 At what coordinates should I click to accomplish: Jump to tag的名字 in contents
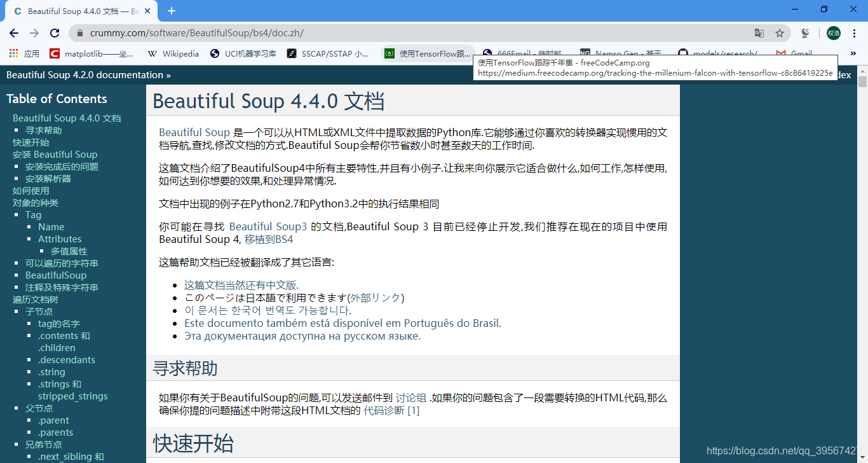59,324
